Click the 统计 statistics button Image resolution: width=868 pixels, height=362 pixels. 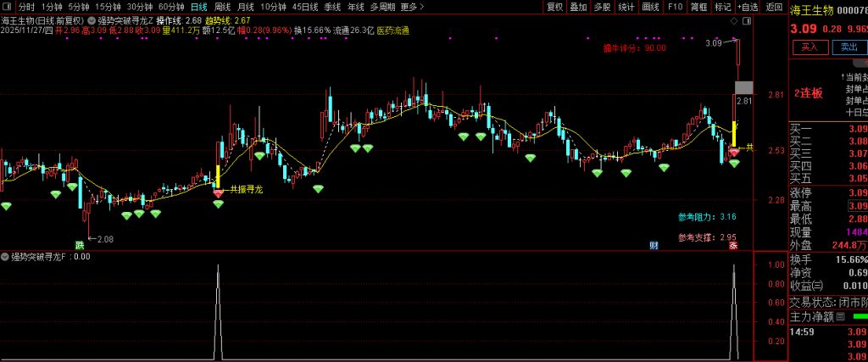tap(626, 7)
